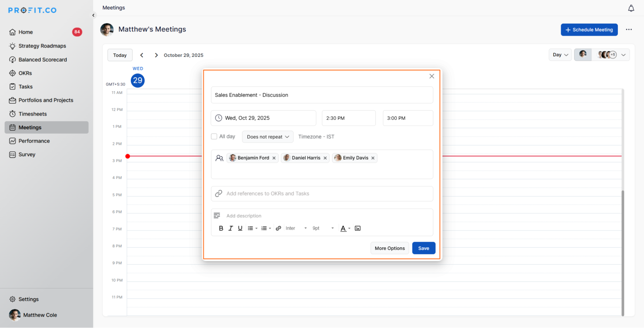
Task: Go to the previous day arrow
Action: coord(142,55)
